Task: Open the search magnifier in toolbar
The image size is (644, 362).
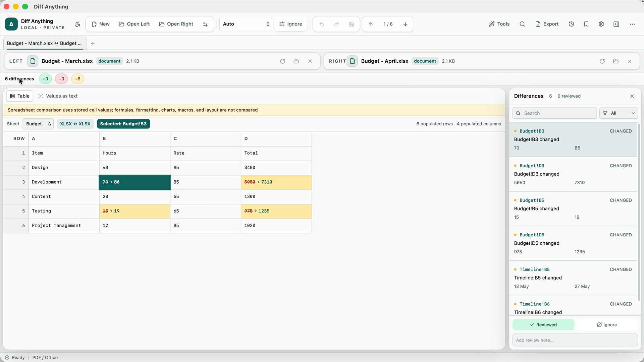Action: 522,24
